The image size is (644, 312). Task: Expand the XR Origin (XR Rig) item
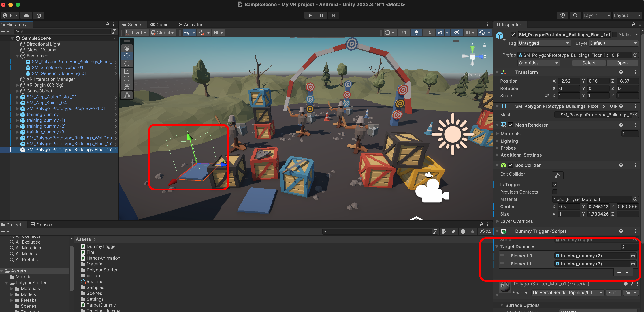point(17,85)
